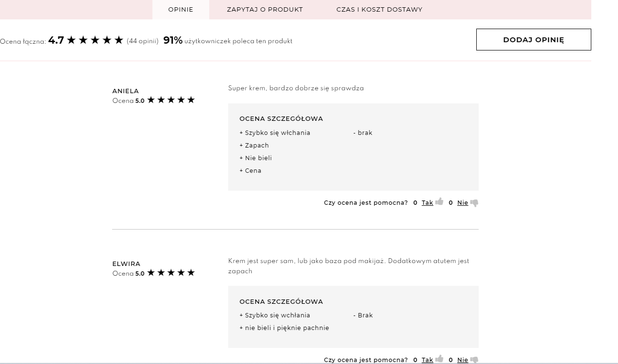618x364 pixels.
Task: Click 'Tak' link under Aniela's review
Action: [427, 203]
